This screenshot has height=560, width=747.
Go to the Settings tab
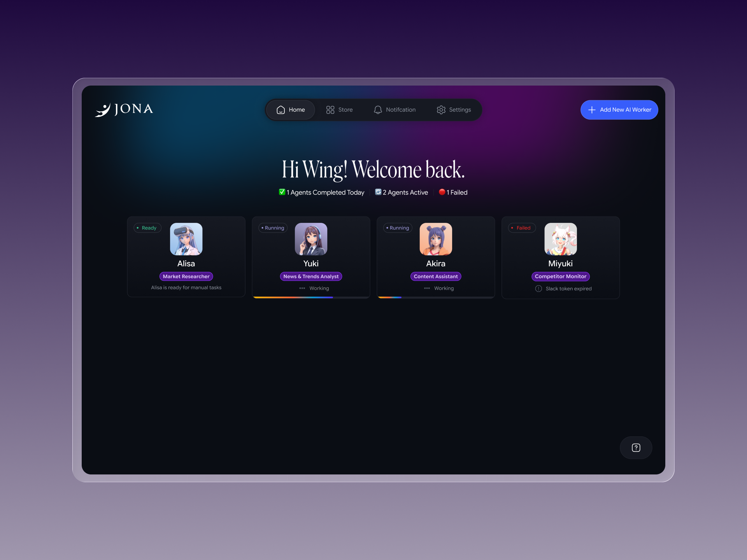(x=454, y=110)
